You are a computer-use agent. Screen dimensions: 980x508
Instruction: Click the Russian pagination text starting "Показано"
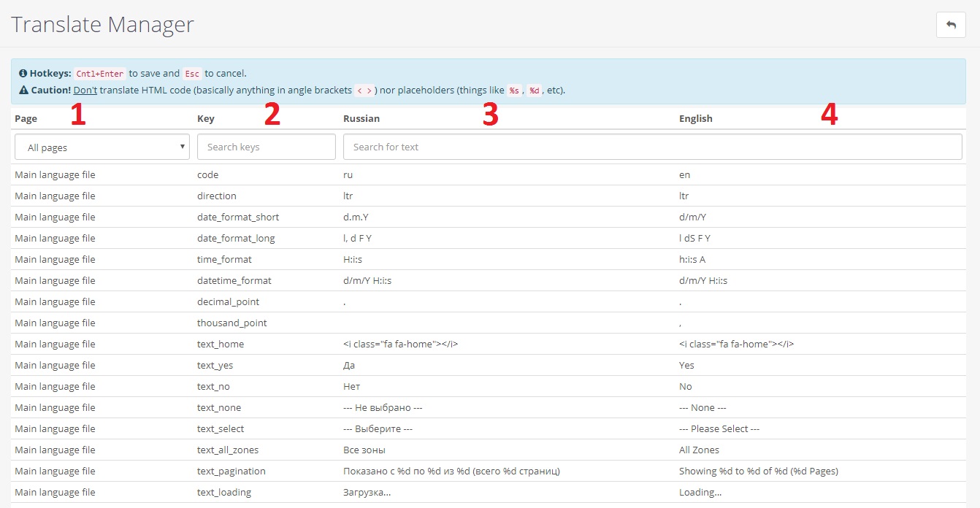451,472
